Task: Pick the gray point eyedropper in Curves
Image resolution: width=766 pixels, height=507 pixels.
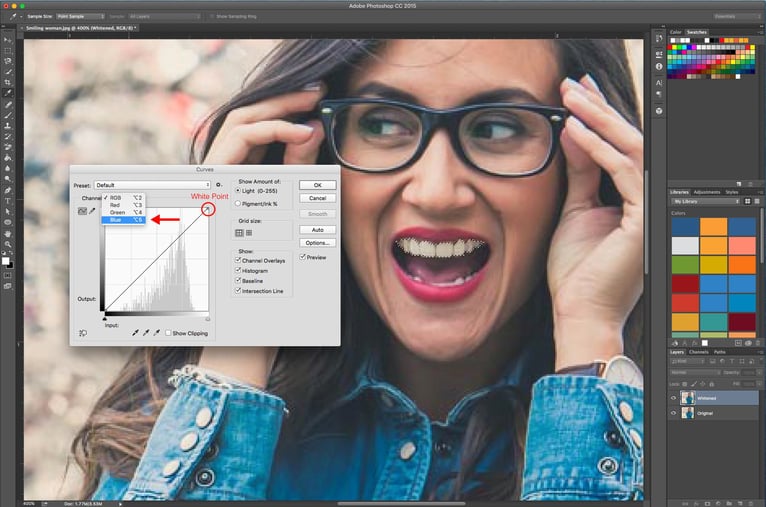Action: click(x=146, y=333)
